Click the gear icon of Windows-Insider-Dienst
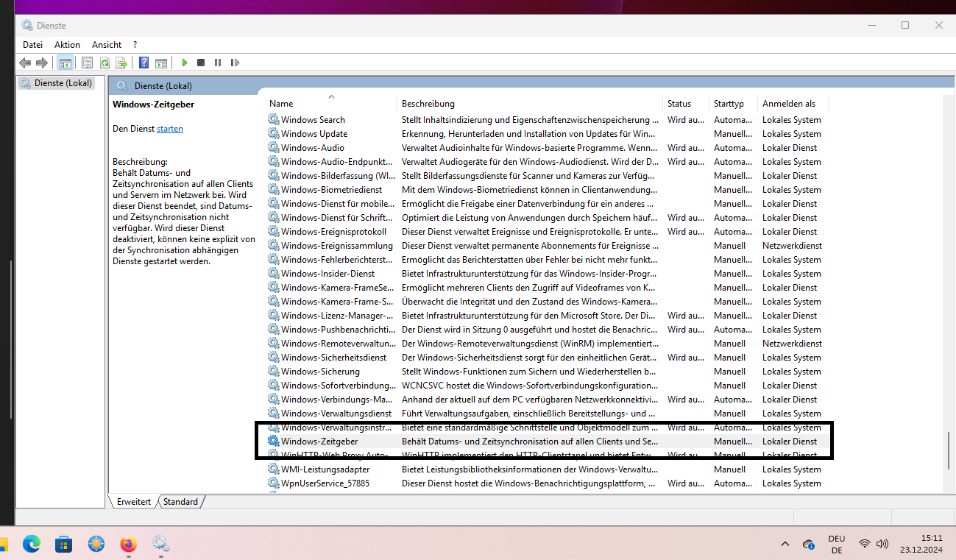The image size is (956, 560). (274, 274)
